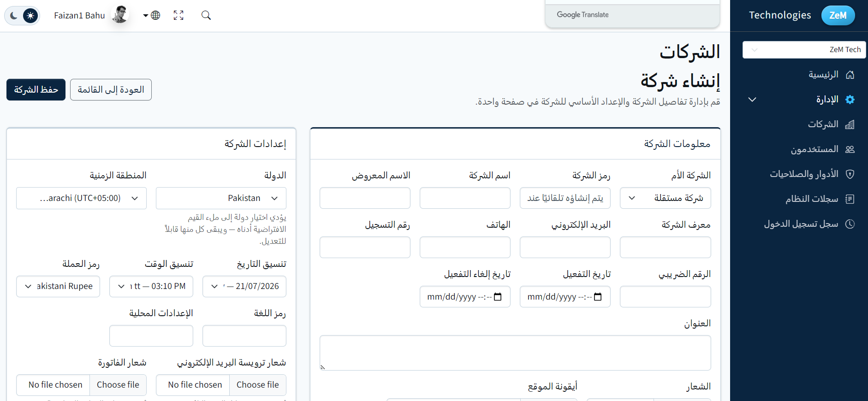Switch to dark mode moon icon
The width and height of the screenshot is (868, 401).
click(14, 16)
